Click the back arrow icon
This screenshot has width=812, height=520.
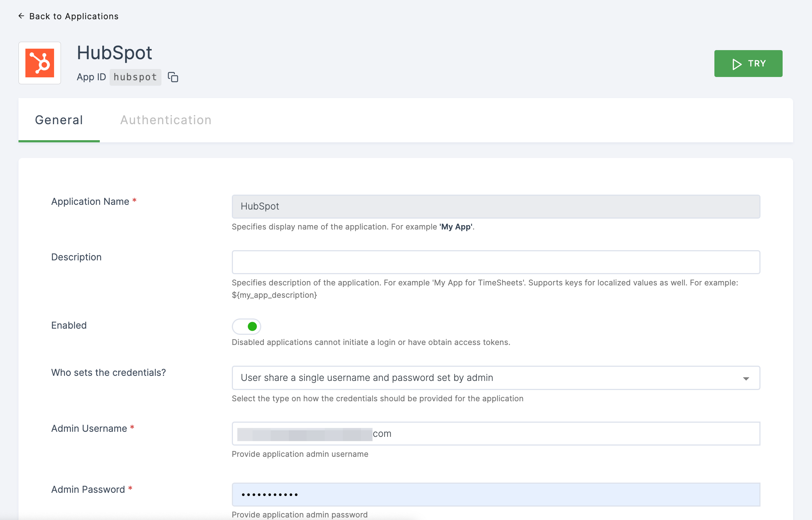21,16
